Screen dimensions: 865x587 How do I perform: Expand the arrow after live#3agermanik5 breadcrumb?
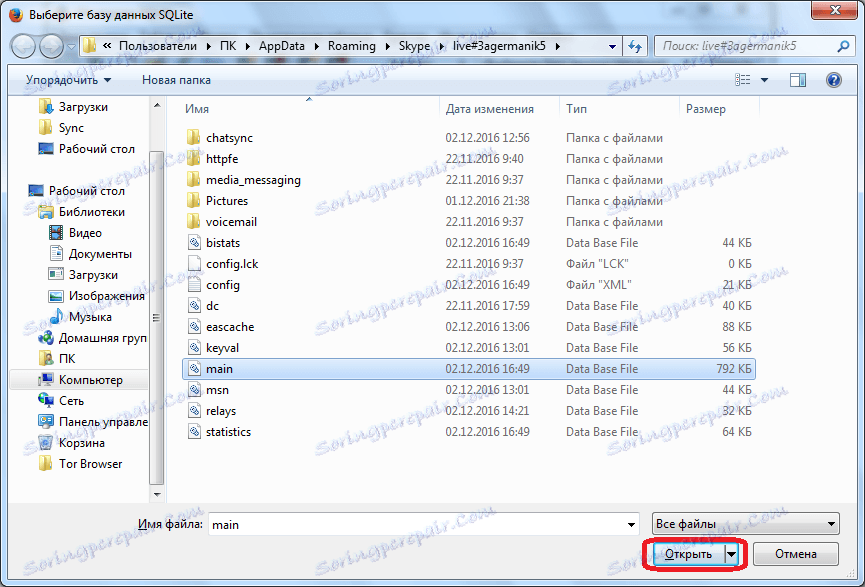pyautogui.click(x=558, y=46)
